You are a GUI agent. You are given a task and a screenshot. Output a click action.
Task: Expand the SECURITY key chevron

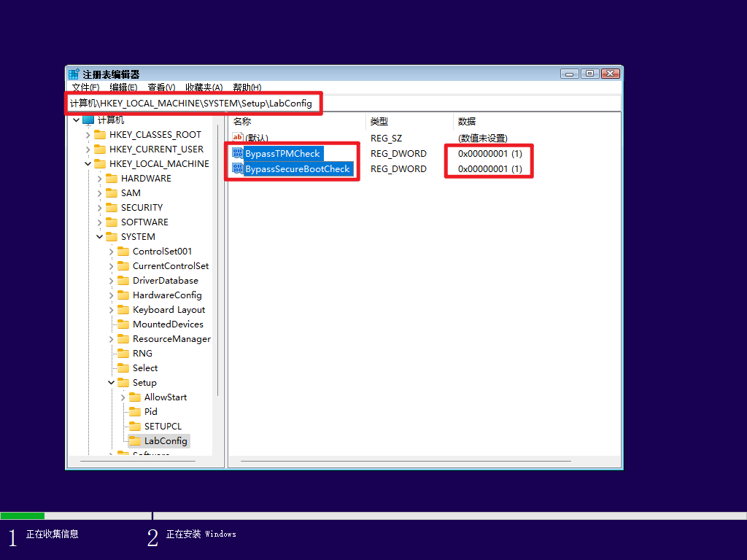pyautogui.click(x=99, y=208)
